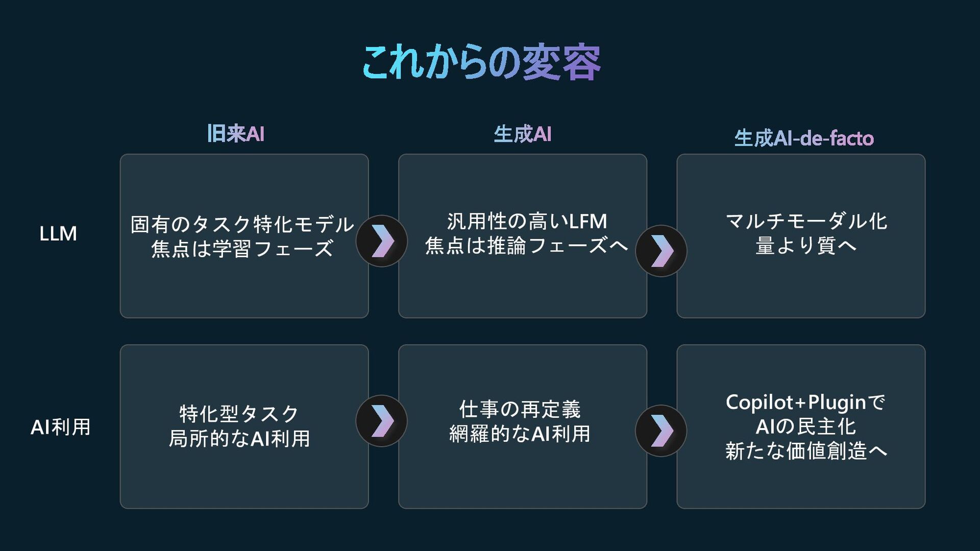
Task: Click the これからの変容 title
Action: [481, 62]
